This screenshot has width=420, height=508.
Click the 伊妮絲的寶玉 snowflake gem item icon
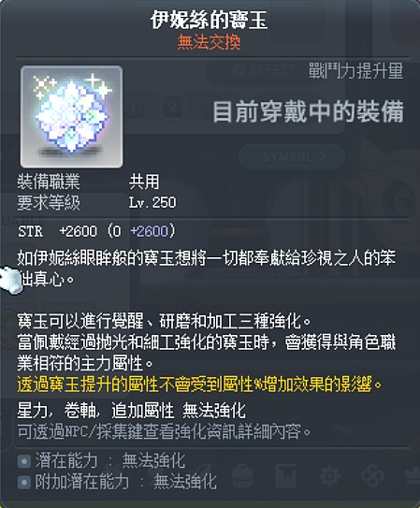click(x=71, y=117)
